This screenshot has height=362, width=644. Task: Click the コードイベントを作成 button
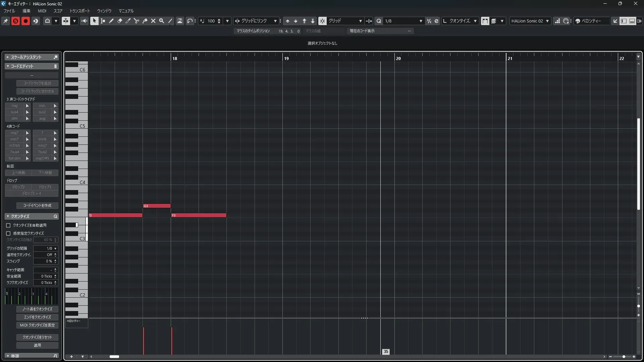pyautogui.click(x=37, y=205)
